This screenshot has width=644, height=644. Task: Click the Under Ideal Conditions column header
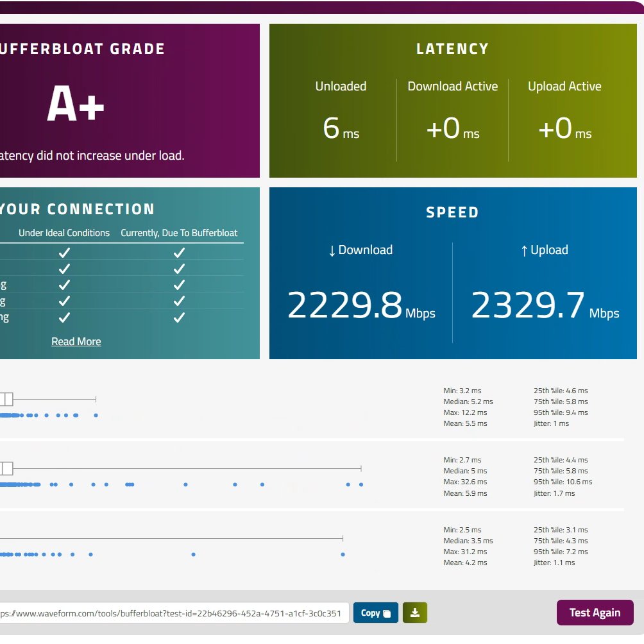[64, 233]
